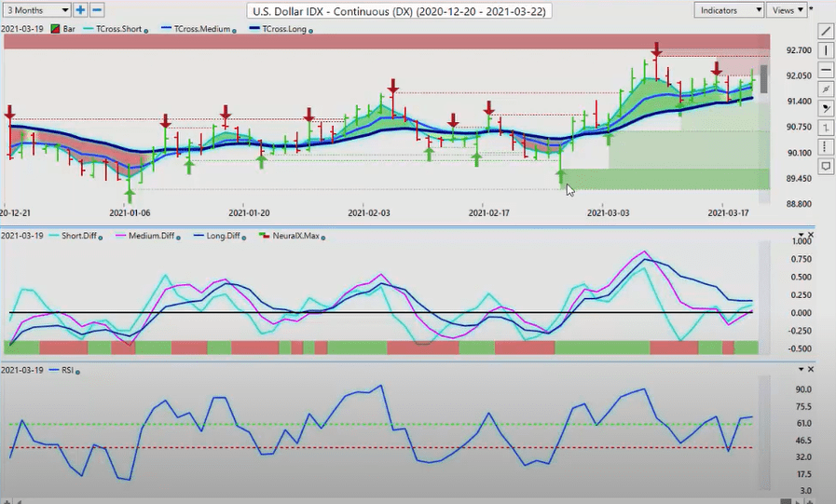Select the comment annotation tool
Viewport: 836px width, 504px height.
click(x=826, y=166)
